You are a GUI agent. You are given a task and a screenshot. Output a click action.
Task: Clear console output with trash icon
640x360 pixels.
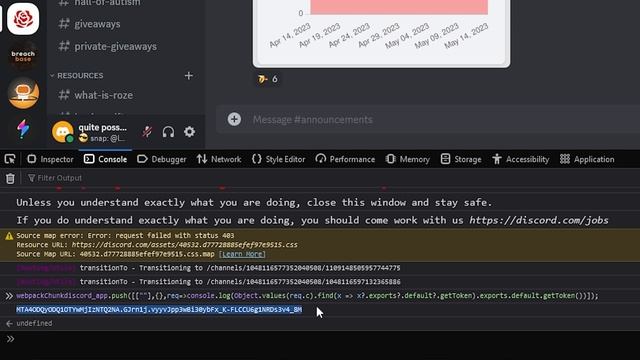click(10, 178)
